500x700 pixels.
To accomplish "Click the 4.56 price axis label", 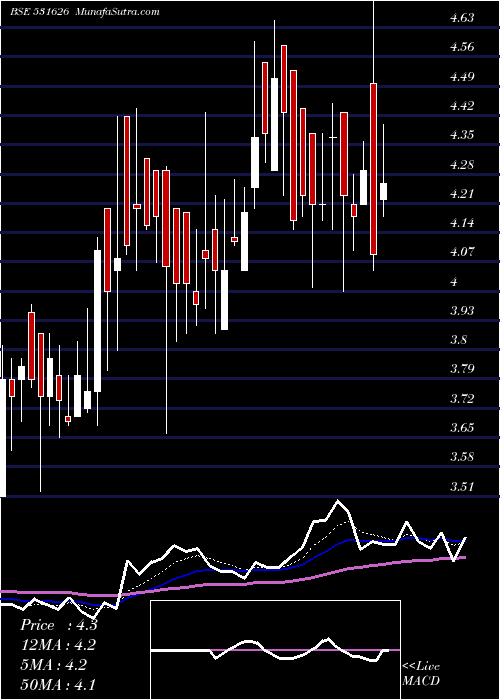I will pyautogui.click(x=462, y=47).
